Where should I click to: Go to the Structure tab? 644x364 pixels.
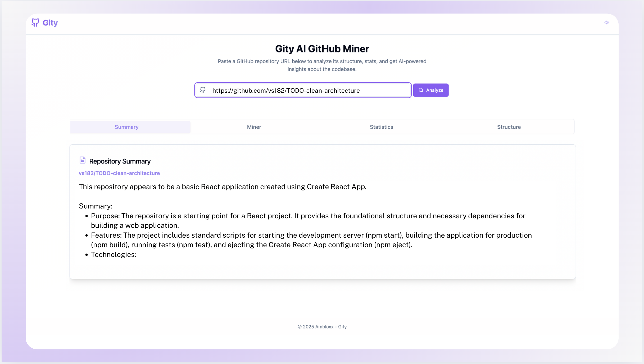point(509,127)
